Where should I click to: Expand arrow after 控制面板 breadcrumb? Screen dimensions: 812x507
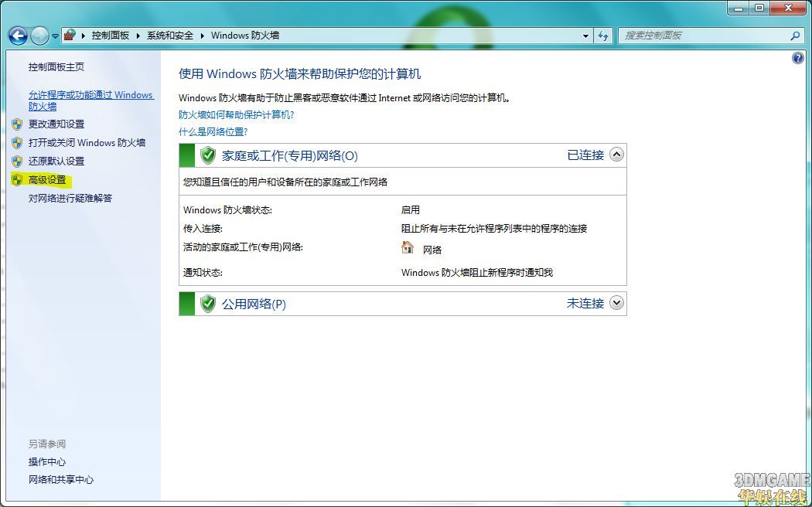[138, 36]
